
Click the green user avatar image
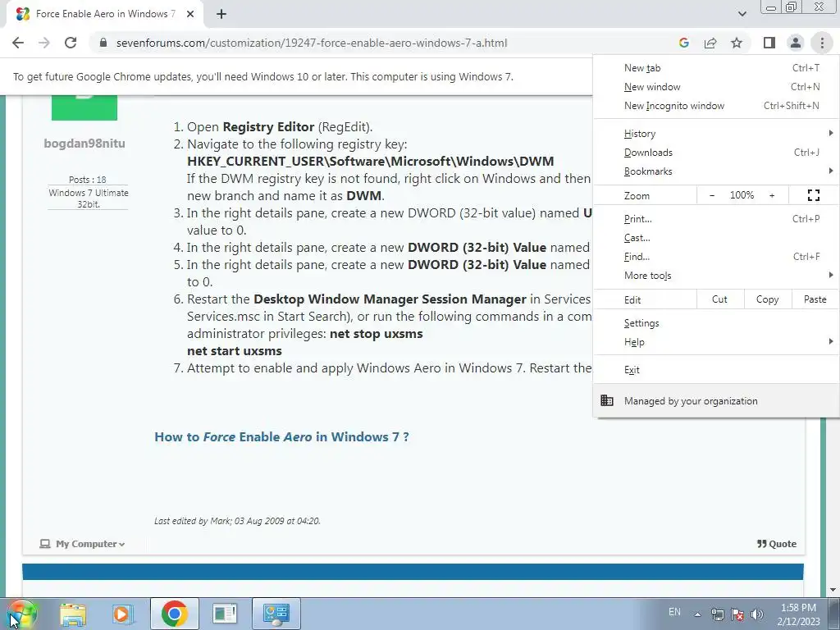coord(84,107)
